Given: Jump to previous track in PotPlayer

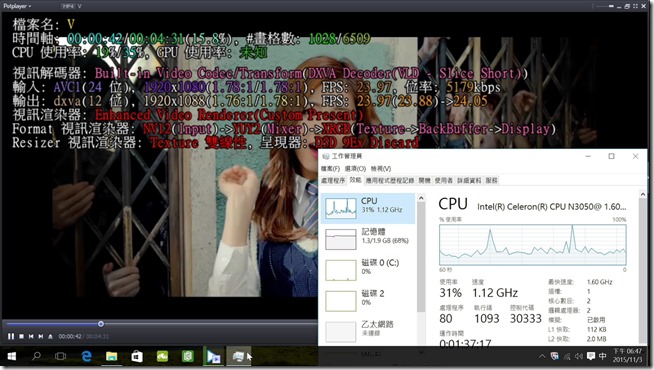Looking at the screenshot, I should pos(31,336).
